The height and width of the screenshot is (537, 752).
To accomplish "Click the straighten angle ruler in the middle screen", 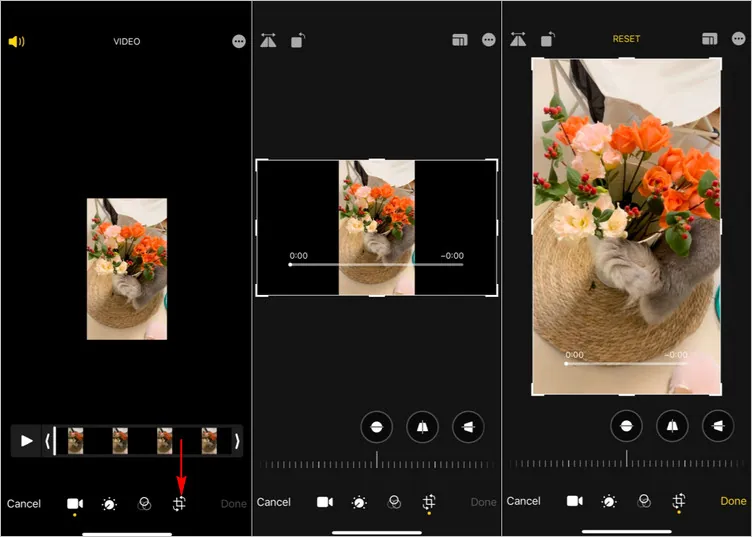I will 376,463.
